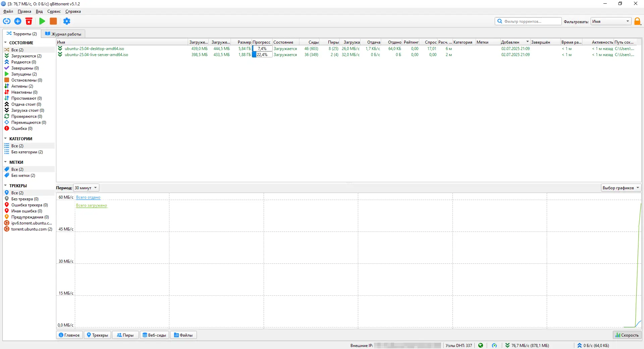Filter by Перемещаются (0) state
The height and width of the screenshot is (349, 644).
[29, 122]
